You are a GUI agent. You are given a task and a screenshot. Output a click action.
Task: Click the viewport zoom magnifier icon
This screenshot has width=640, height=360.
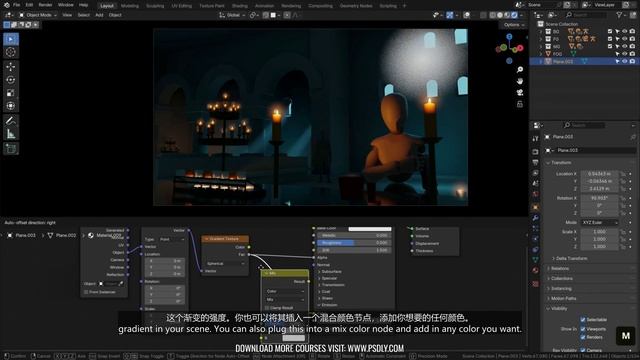click(x=520, y=70)
